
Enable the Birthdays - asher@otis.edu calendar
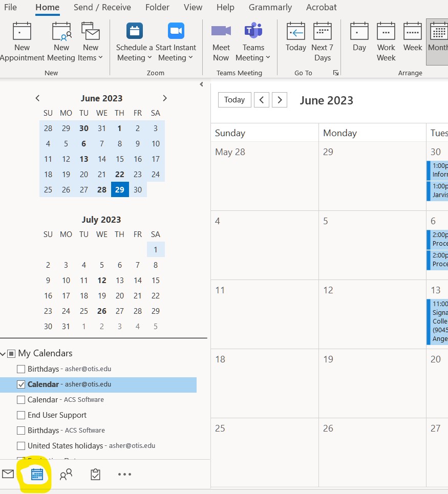tap(21, 369)
